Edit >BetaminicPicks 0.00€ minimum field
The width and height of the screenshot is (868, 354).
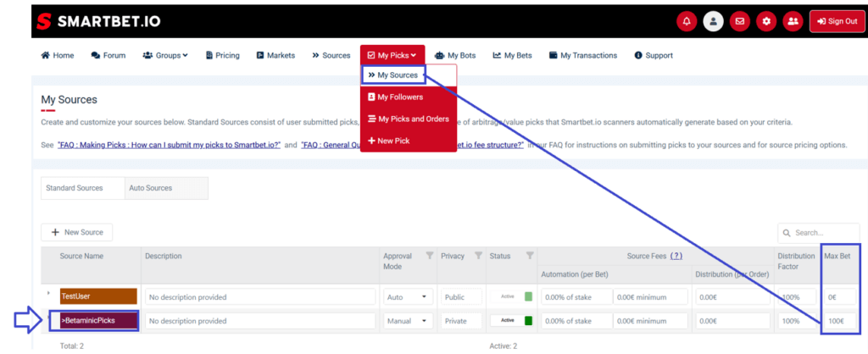click(x=650, y=321)
